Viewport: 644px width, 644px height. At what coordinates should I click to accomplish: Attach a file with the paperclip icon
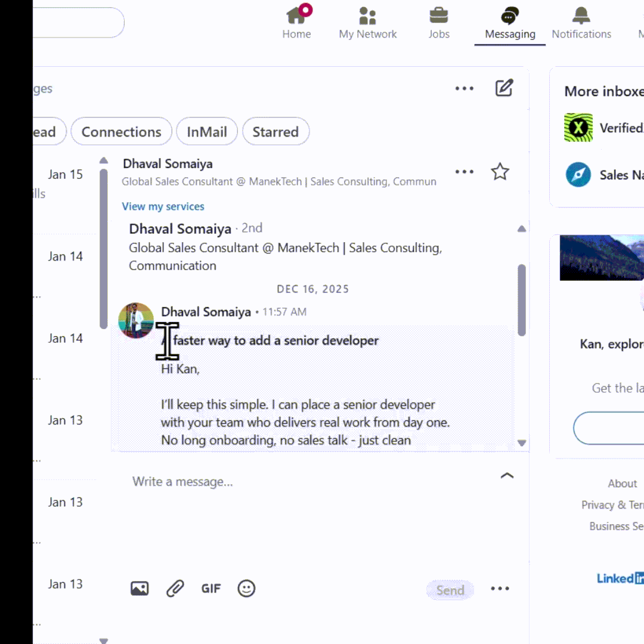click(175, 589)
